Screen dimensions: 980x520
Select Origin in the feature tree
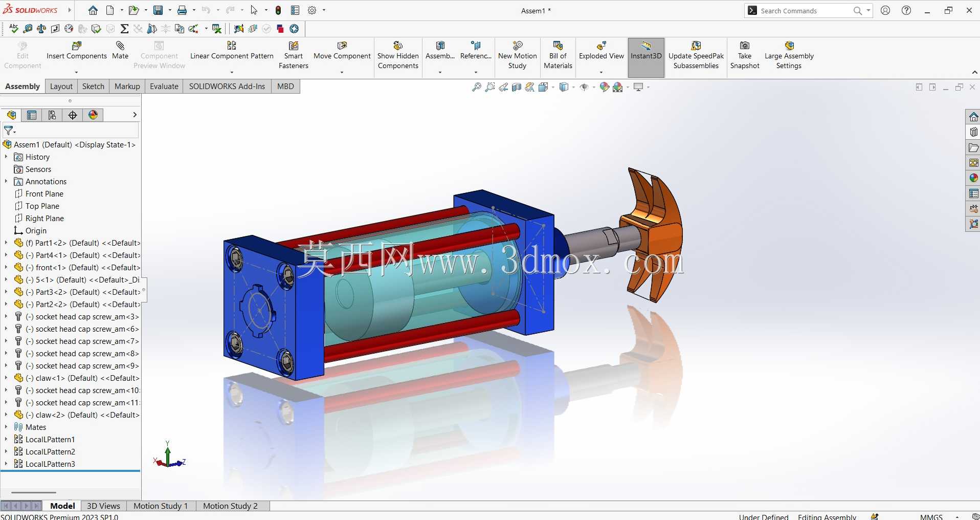36,231
